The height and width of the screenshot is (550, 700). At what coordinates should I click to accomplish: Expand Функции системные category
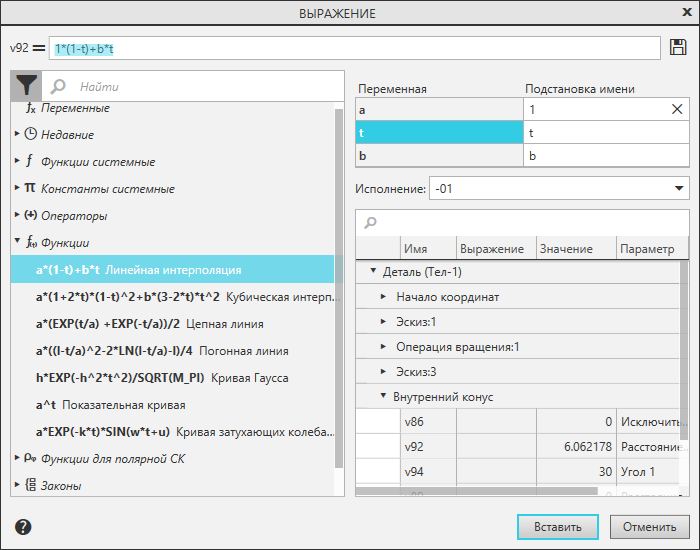pyautogui.click(x=17, y=161)
